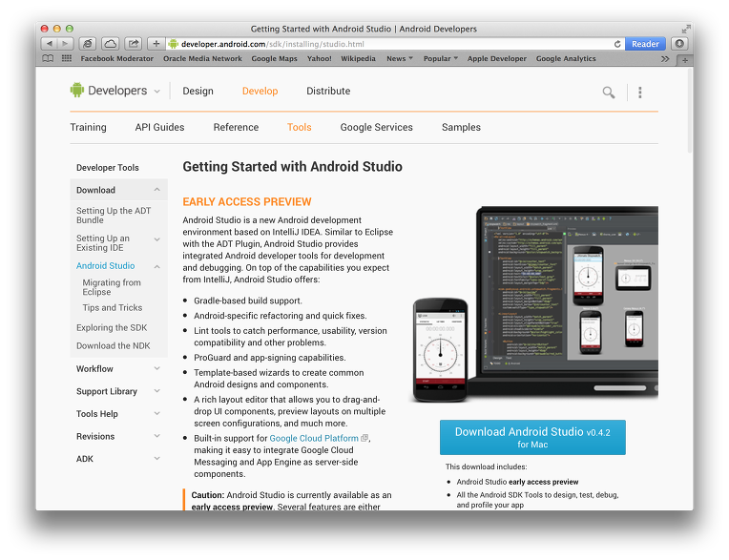The height and width of the screenshot is (560, 729).
Task: Select the Develop tab
Action: (260, 91)
